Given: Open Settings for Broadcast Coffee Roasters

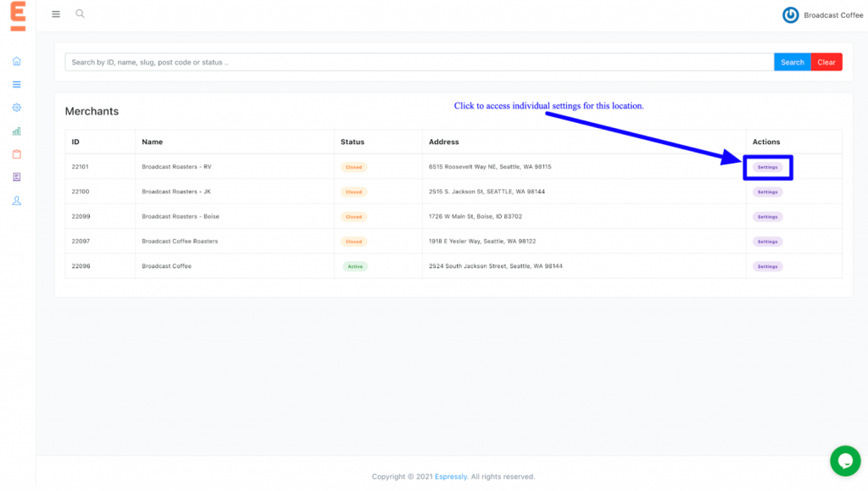Looking at the screenshot, I should [767, 242].
